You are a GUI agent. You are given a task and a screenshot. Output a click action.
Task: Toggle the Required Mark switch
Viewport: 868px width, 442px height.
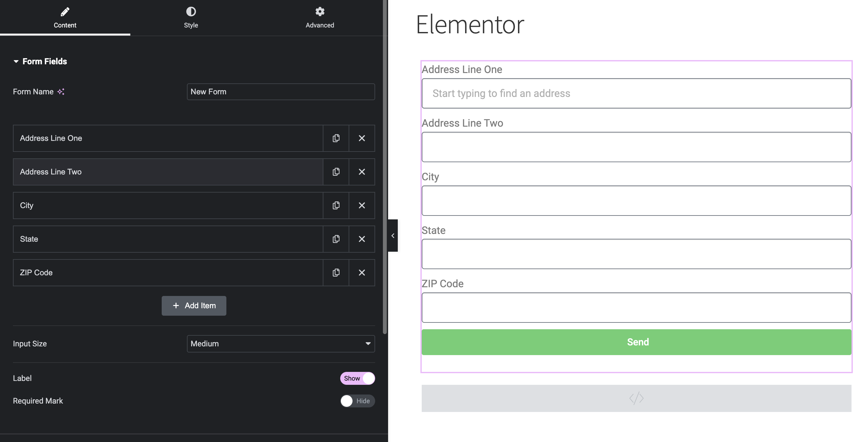coord(357,401)
